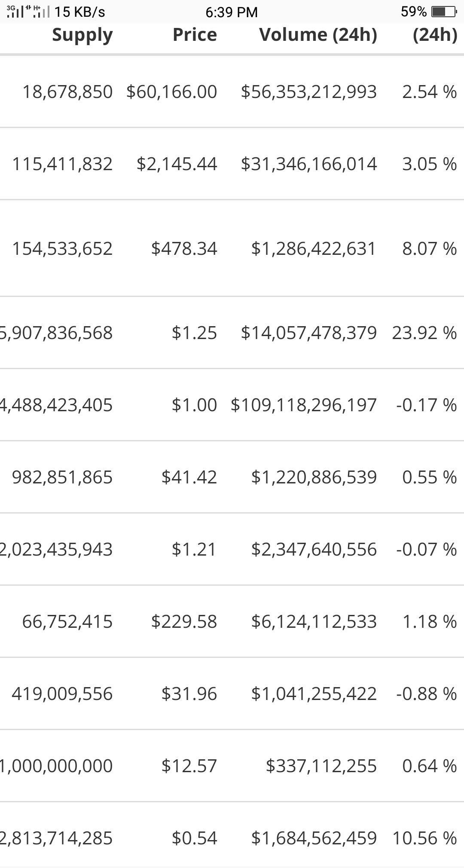Select the $478.34 price cell

point(184,249)
